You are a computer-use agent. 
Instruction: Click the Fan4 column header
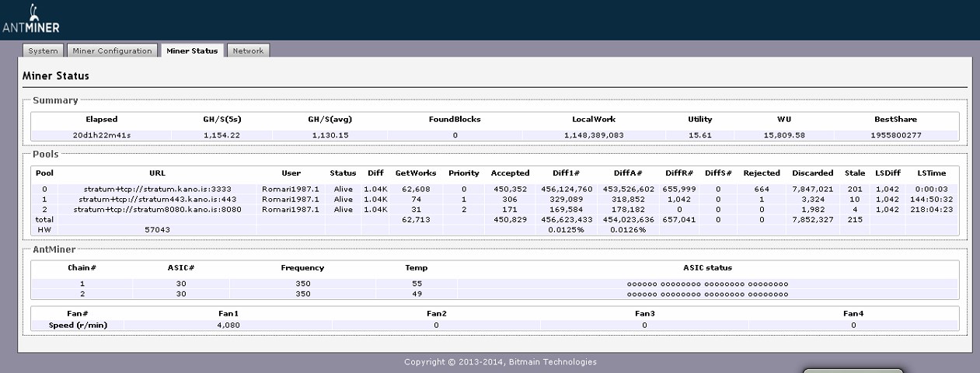[853, 313]
